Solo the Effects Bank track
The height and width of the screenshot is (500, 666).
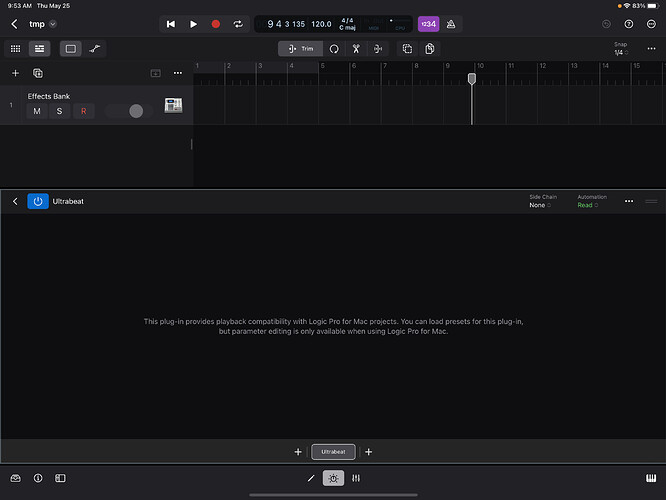59,111
